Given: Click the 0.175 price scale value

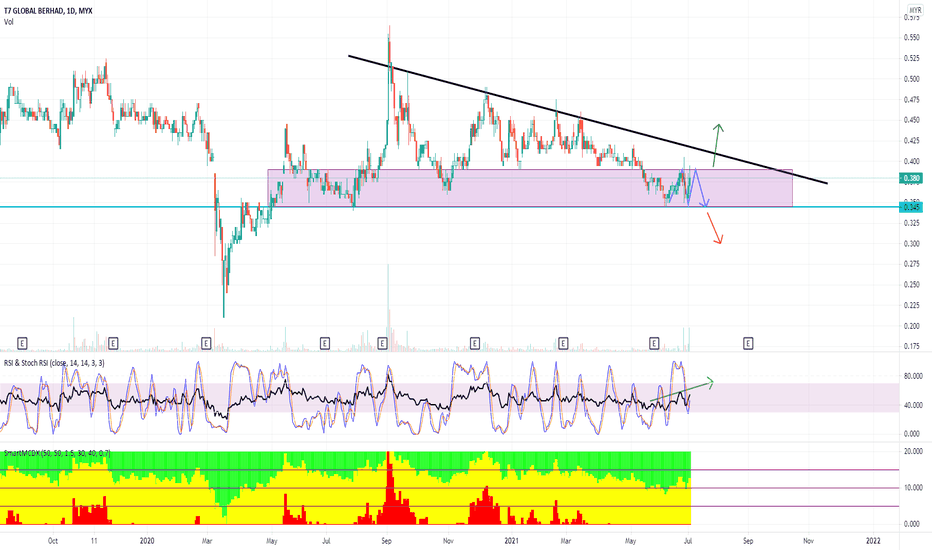Looking at the screenshot, I should [912, 346].
